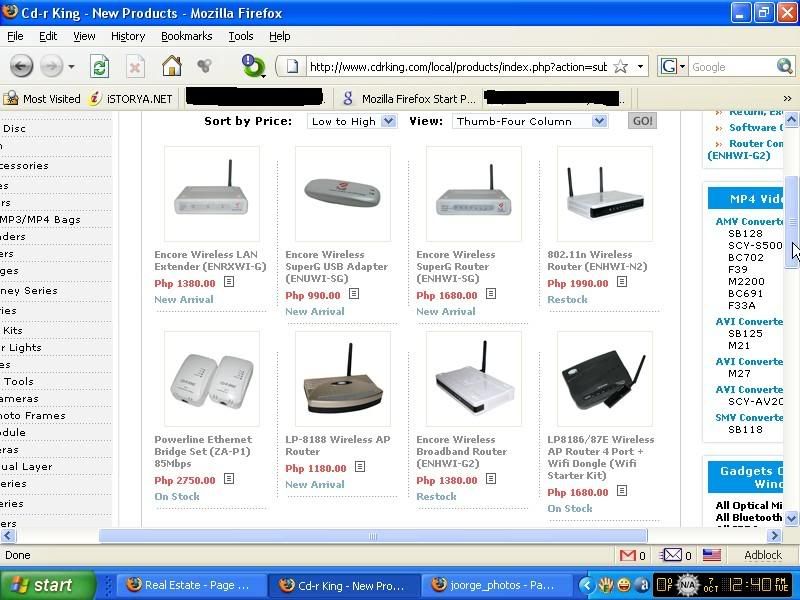The image size is (800, 600).
Task: Click the circular update icon next to Home
Action: tap(254, 66)
